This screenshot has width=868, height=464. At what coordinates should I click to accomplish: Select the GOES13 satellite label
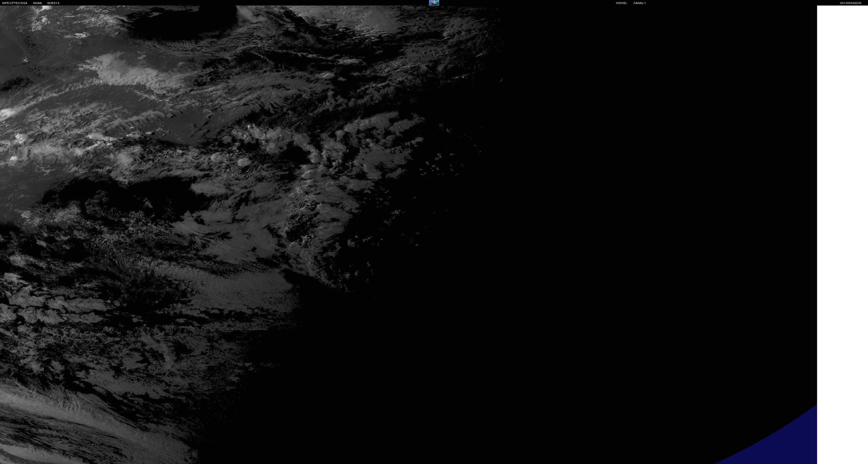(53, 3)
